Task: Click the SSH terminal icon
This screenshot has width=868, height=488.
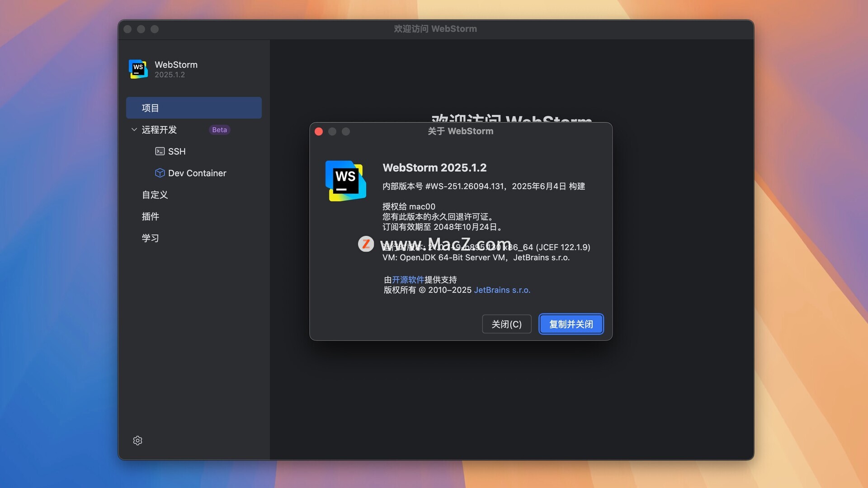Action: click(160, 151)
